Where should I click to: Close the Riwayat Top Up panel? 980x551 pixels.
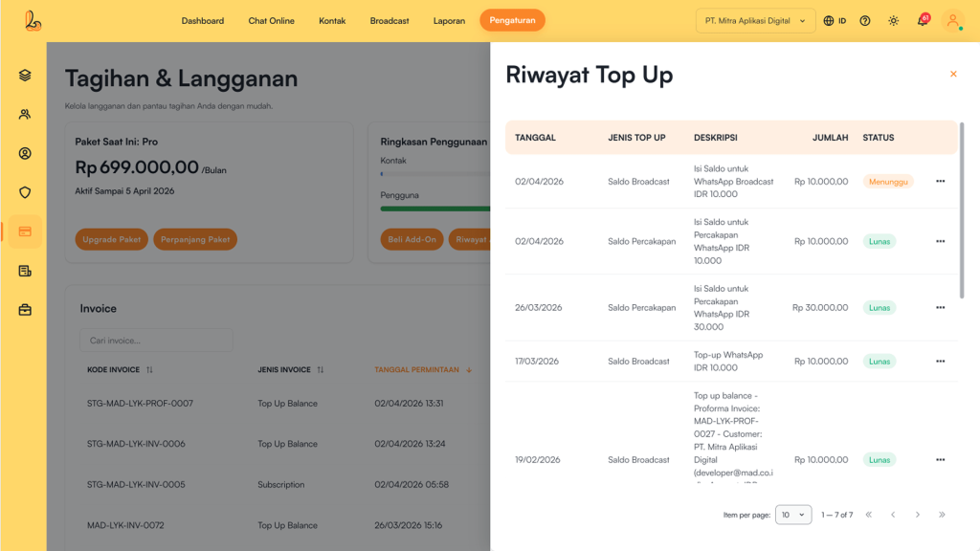point(953,75)
